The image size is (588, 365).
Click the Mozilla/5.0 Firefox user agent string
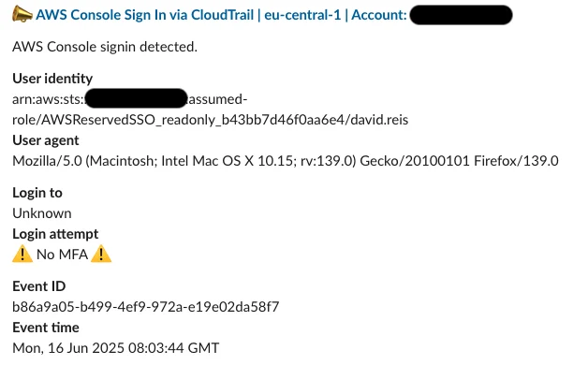point(286,161)
